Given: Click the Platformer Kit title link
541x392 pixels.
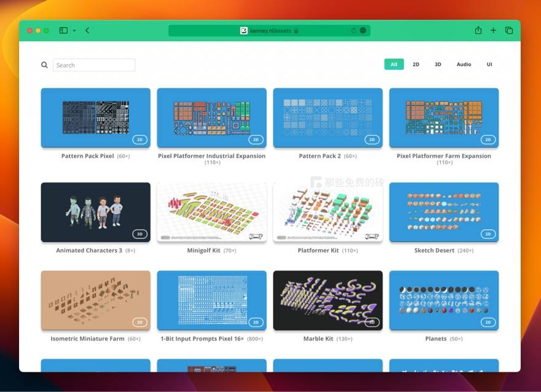Looking at the screenshot, I should tap(318, 250).
